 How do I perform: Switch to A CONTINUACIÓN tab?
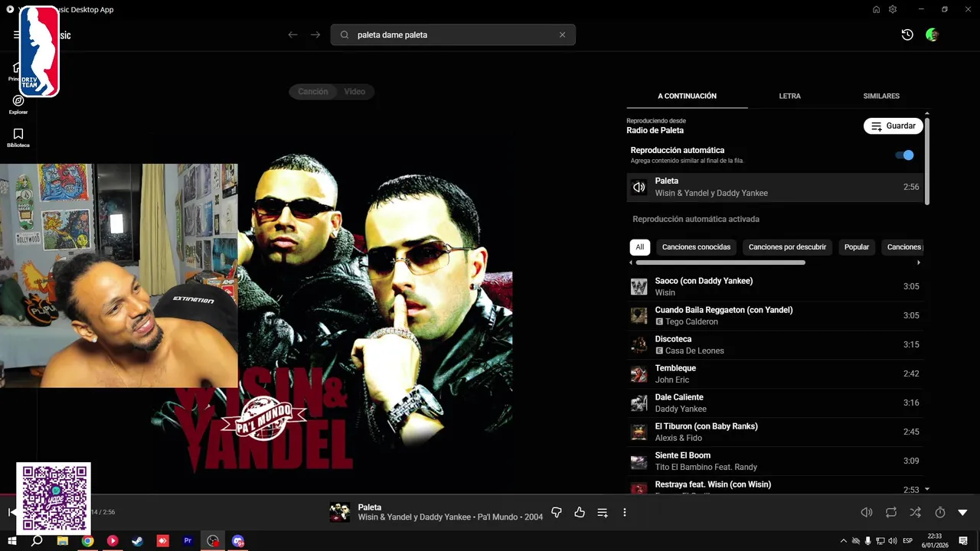pyautogui.click(x=687, y=96)
